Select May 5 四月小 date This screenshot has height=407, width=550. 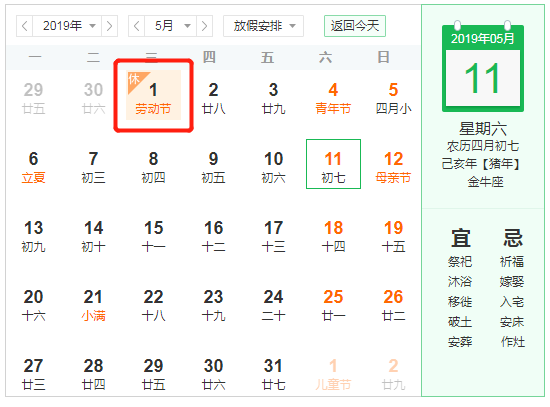point(393,98)
